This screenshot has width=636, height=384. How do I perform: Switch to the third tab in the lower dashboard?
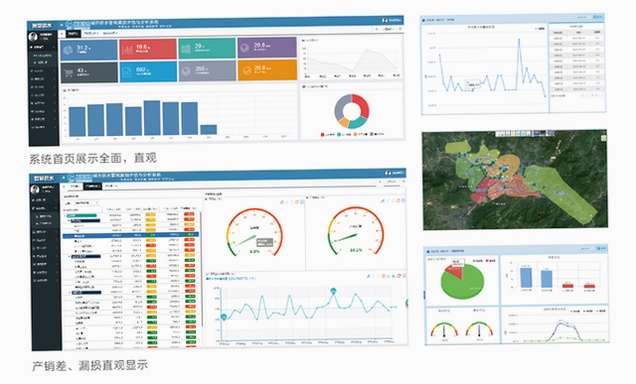coord(111,186)
